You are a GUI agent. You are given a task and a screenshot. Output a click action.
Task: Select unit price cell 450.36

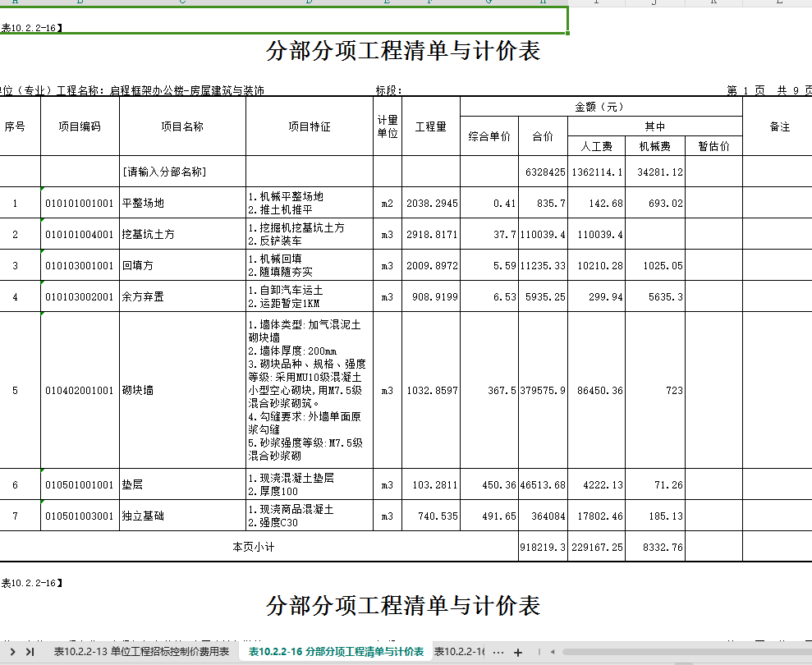[x=489, y=484]
